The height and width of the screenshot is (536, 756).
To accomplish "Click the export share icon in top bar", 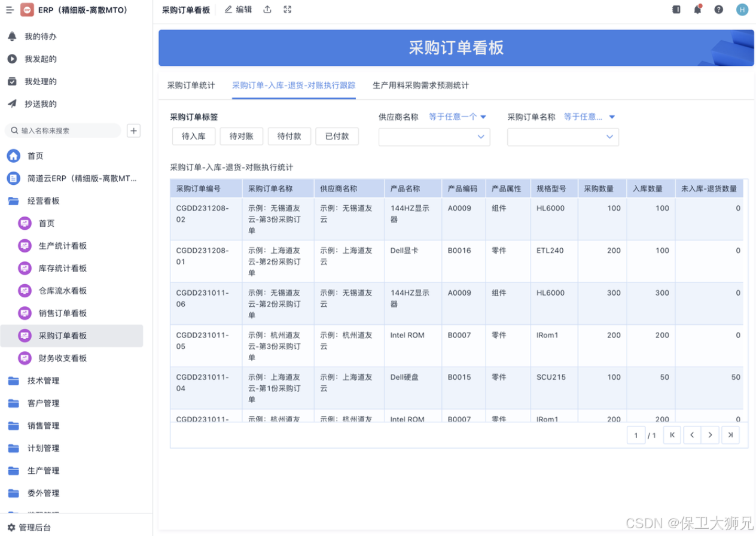I will pos(267,10).
